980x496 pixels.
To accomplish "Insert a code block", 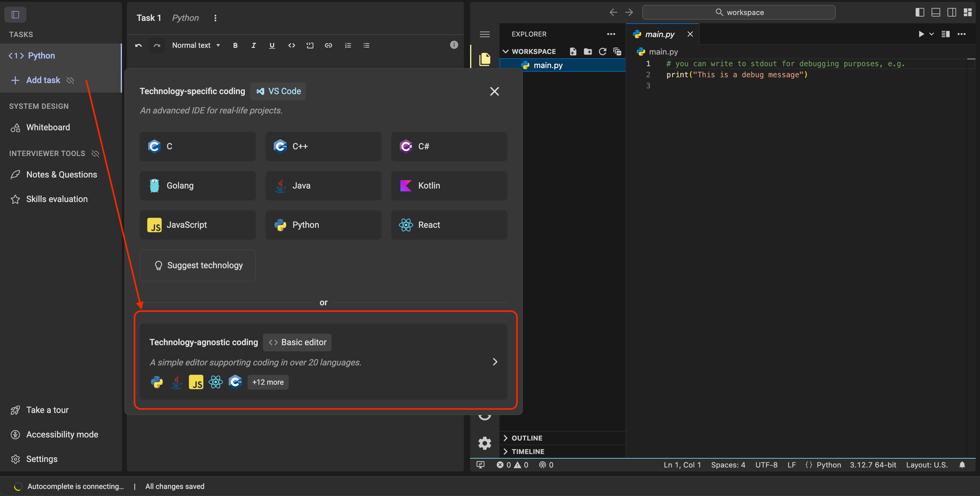I will click(310, 45).
